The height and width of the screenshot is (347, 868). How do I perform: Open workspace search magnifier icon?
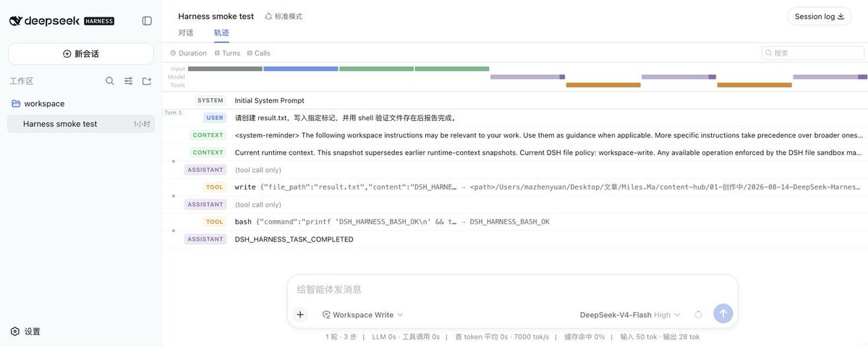(x=110, y=81)
